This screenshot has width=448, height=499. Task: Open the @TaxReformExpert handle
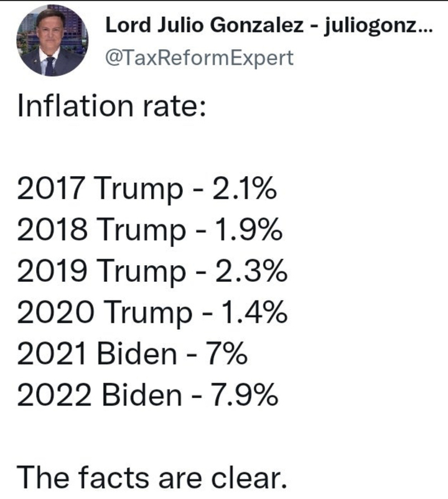(x=198, y=58)
